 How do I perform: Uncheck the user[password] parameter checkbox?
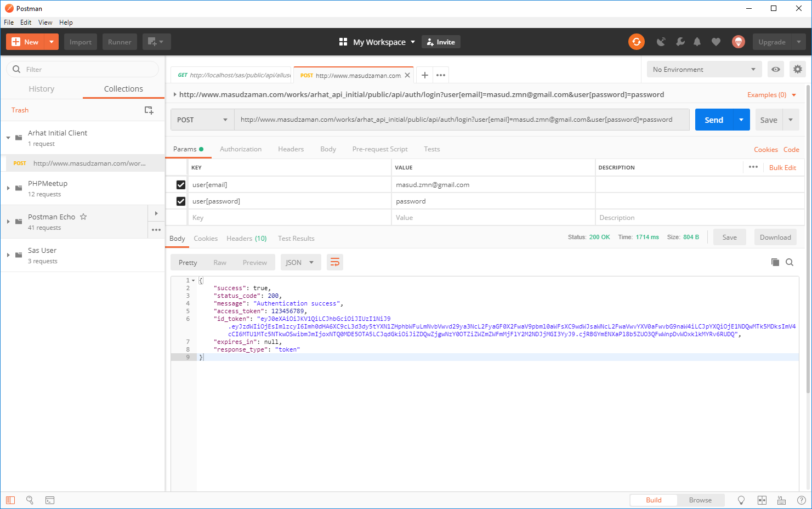tap(181, 201)
